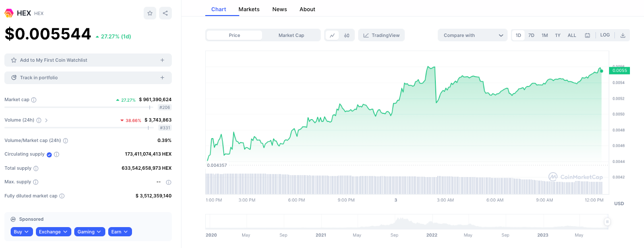
Task: Select the 7D time range
Action: tap(531, 35)
